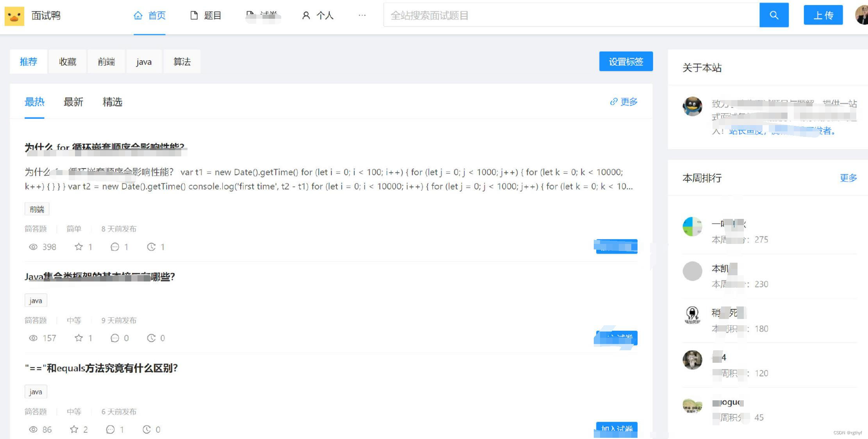Screen dimensions: 868x439
Task: Open avatar of user with 45 points
Action: click(x=692, y=405)
